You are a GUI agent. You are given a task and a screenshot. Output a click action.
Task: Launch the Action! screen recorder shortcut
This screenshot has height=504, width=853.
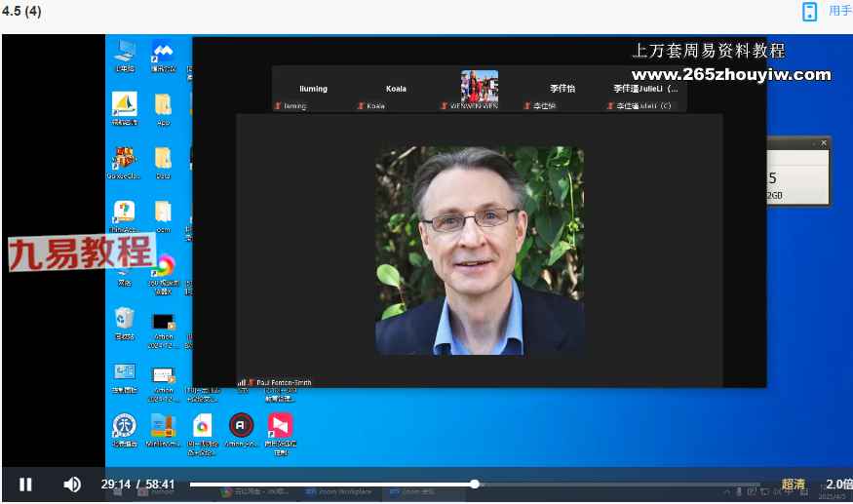(241, 430)
